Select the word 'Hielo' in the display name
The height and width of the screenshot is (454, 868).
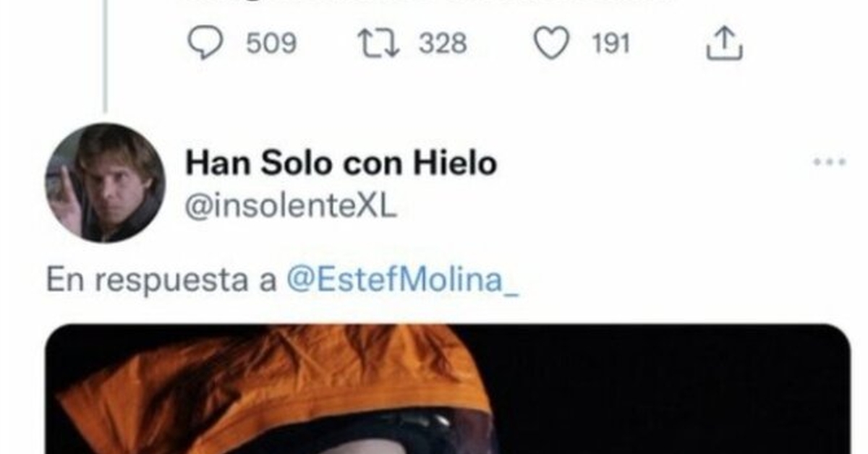[455, 163]
